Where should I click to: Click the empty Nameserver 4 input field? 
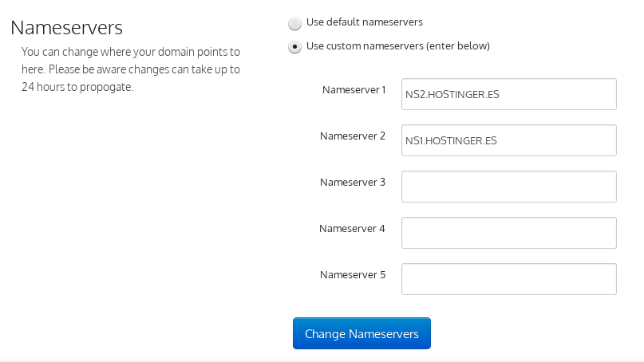pos(509,233)
